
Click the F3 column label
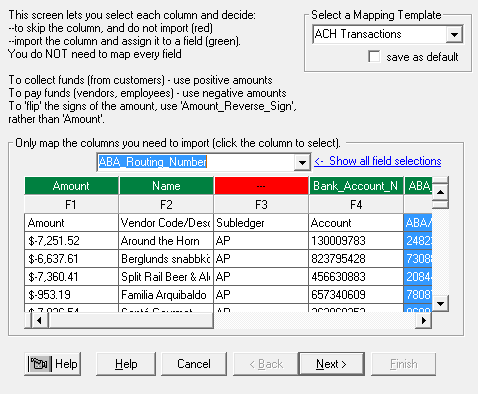click(261, 204)
